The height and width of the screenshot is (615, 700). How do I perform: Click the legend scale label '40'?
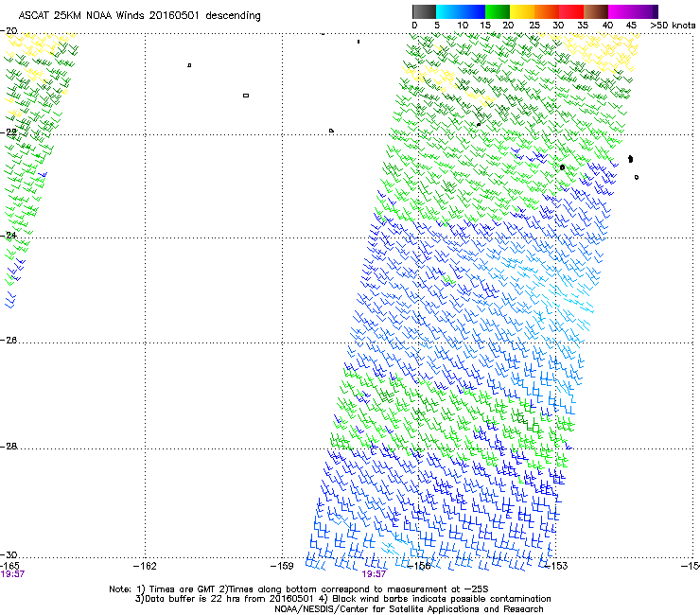tap(607, 26)
